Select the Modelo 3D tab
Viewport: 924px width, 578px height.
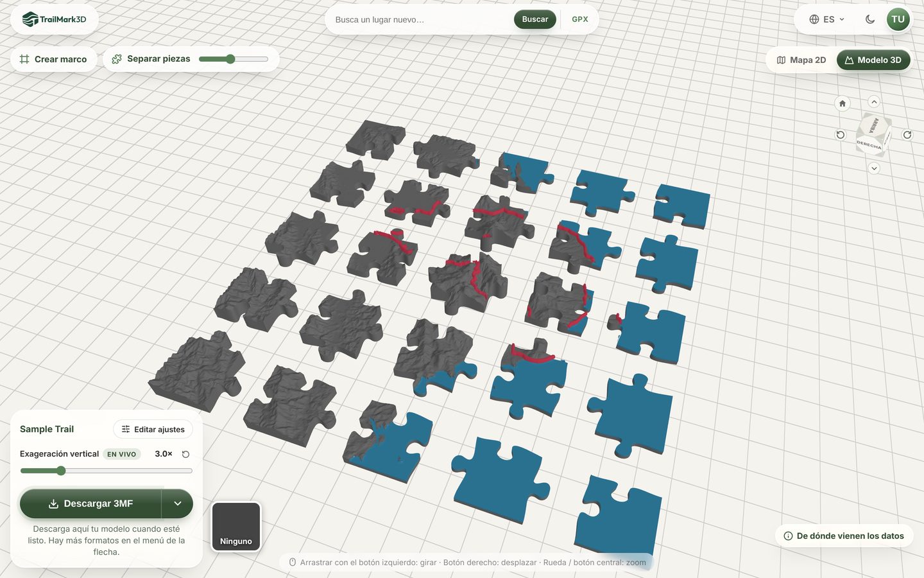pyautogui.click(x=873, y=60)
